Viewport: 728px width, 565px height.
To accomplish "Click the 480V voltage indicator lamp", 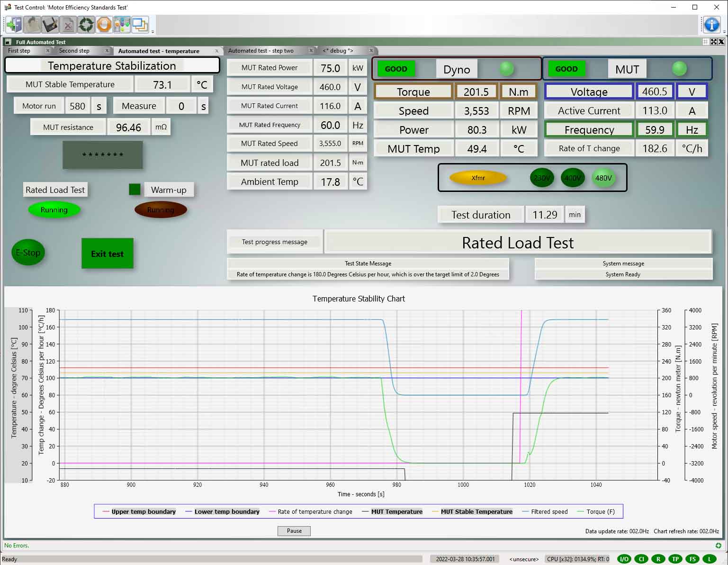I will [603, 178].
